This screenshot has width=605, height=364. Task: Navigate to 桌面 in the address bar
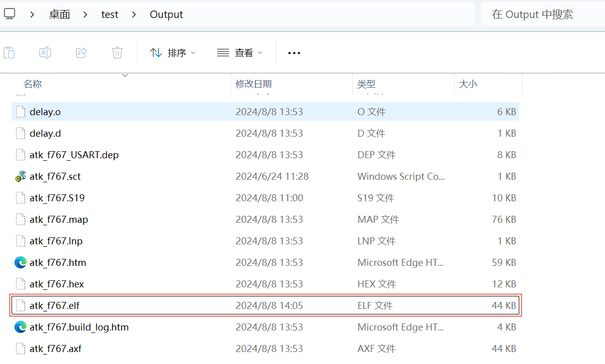coord(59,15)
